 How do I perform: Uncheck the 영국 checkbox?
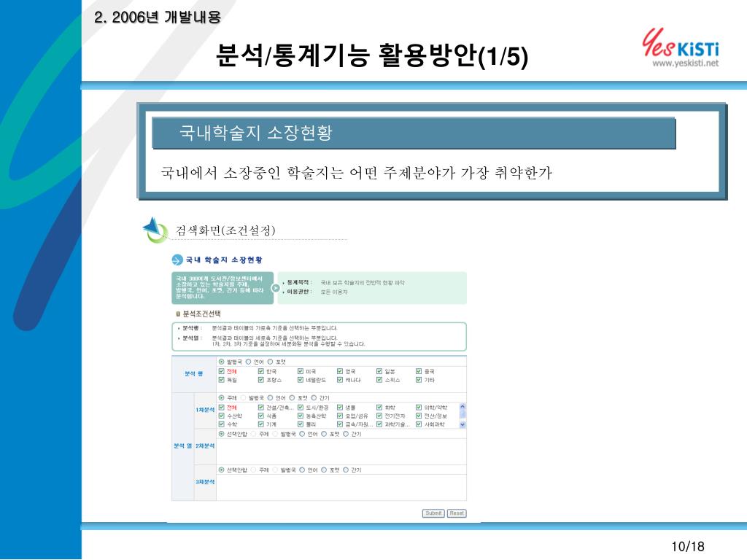(340, 371)
